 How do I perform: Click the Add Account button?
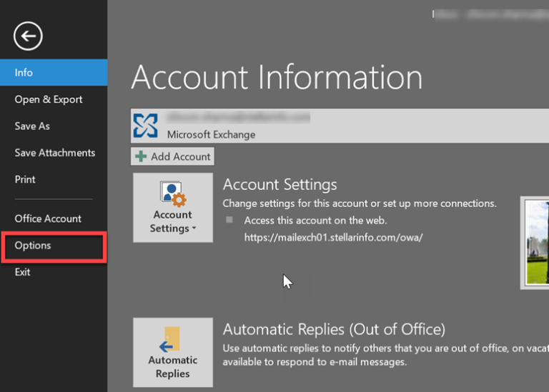click(172, 156)
